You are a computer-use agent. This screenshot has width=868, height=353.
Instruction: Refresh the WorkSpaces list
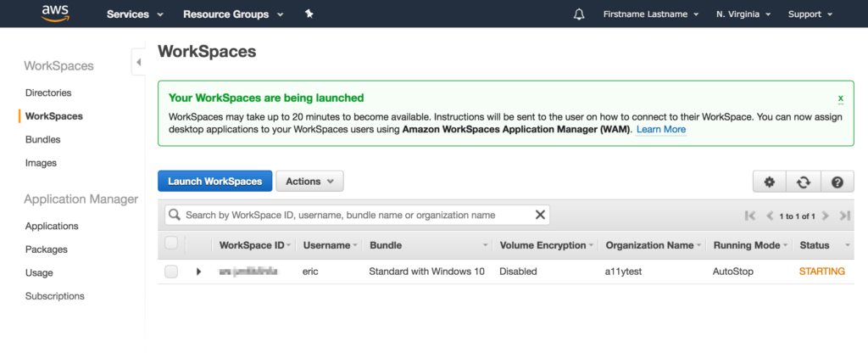pos(804,182)
